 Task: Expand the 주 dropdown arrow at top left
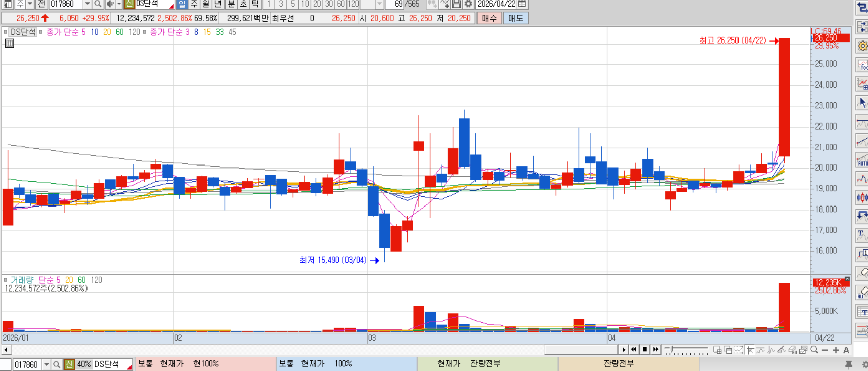tap(30, 4)
